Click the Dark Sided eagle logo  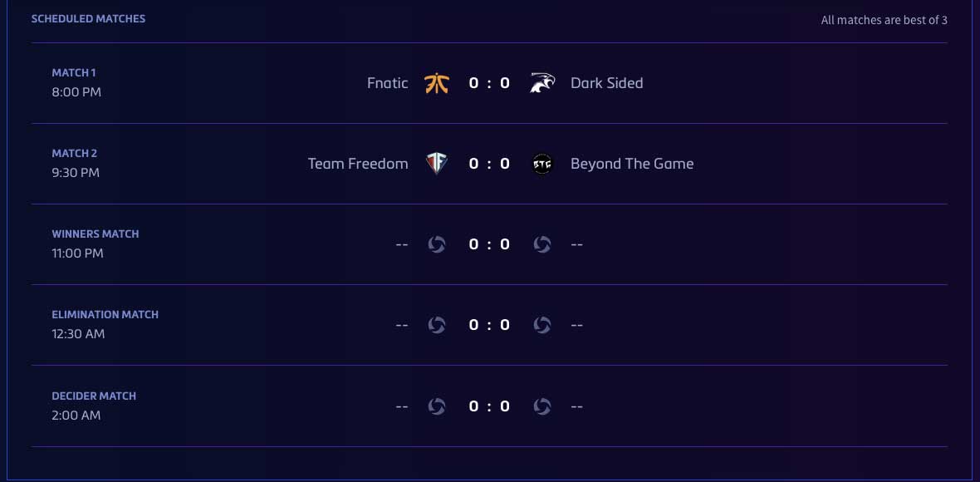point(541,83)
